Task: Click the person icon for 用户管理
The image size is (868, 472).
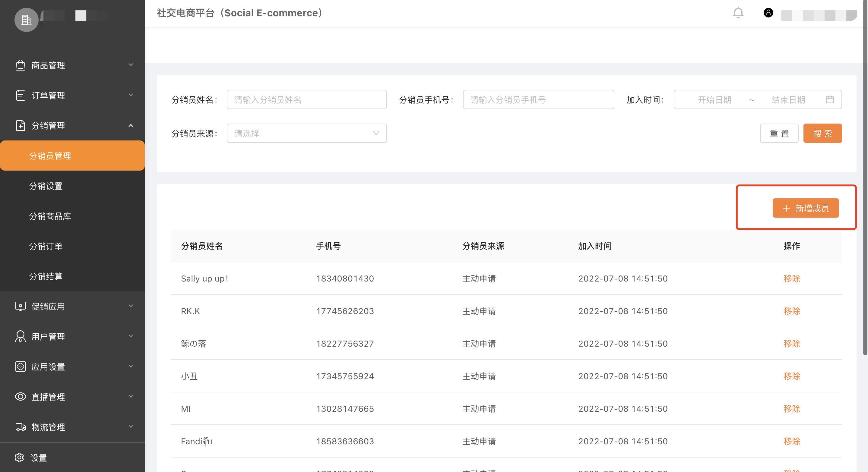Action: (x=21, y=336)
